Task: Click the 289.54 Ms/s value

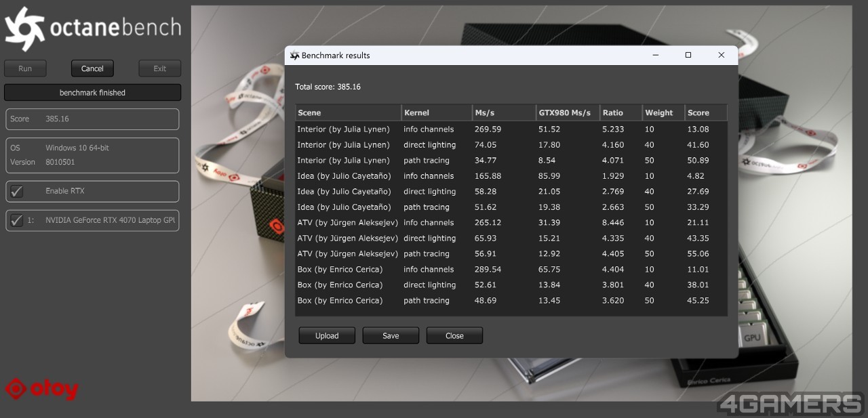Action: coord(488,269)
